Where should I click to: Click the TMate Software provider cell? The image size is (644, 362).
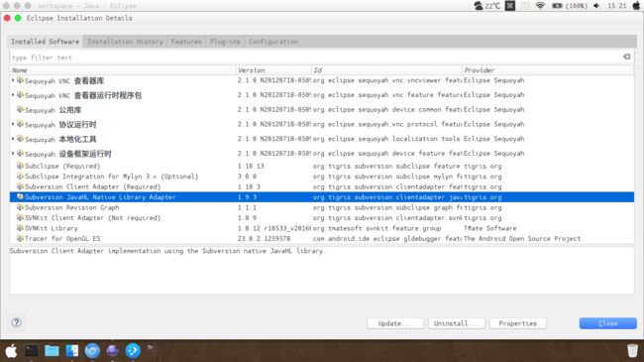point(490,228)
